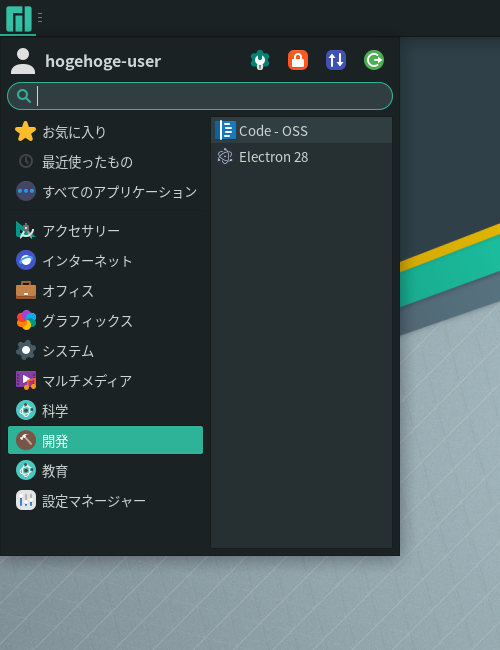Select the highlighted 開発 category
The height and width of the screenshot is (650, 500).
click(105, 440)
